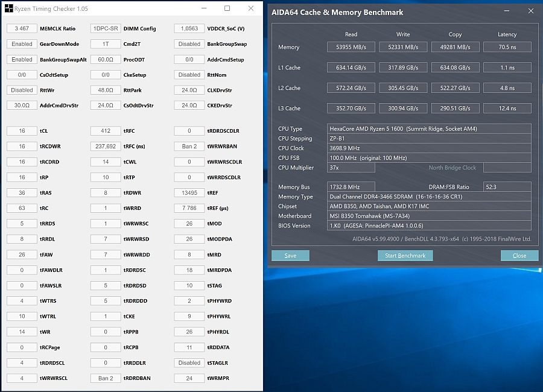Save the benchmark results
This screenshot has width=543, height=392.
(290, 256)
